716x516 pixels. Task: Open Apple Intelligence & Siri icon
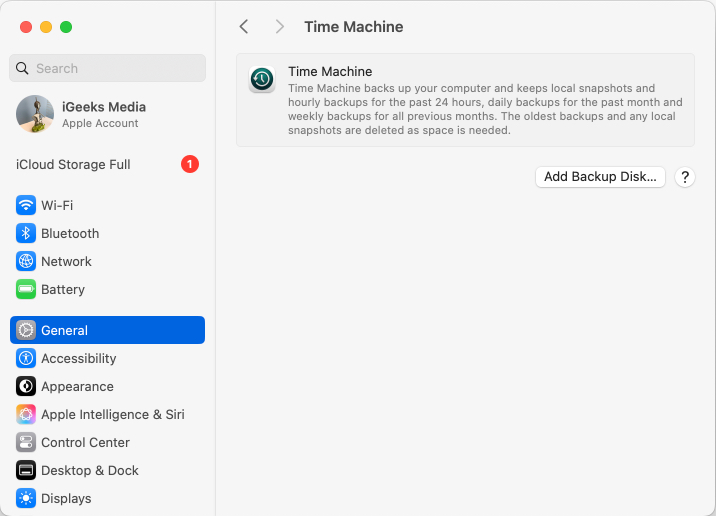26,414
